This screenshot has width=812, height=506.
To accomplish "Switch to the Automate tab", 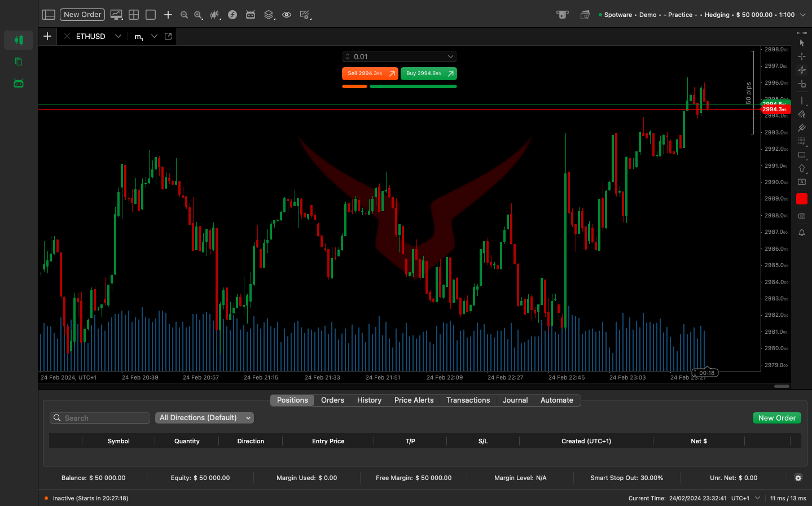I will tap(556, 400).
